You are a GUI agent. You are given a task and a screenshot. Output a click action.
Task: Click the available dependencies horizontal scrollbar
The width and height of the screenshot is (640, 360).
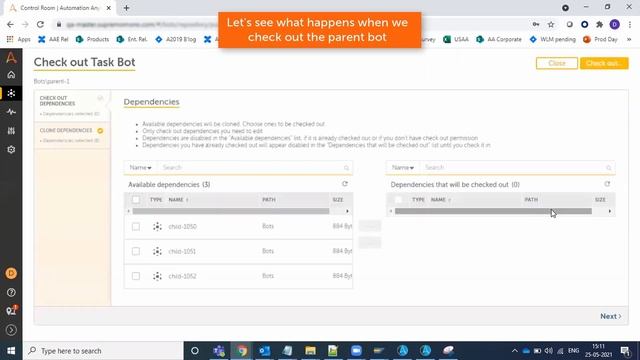coord(231,211)
